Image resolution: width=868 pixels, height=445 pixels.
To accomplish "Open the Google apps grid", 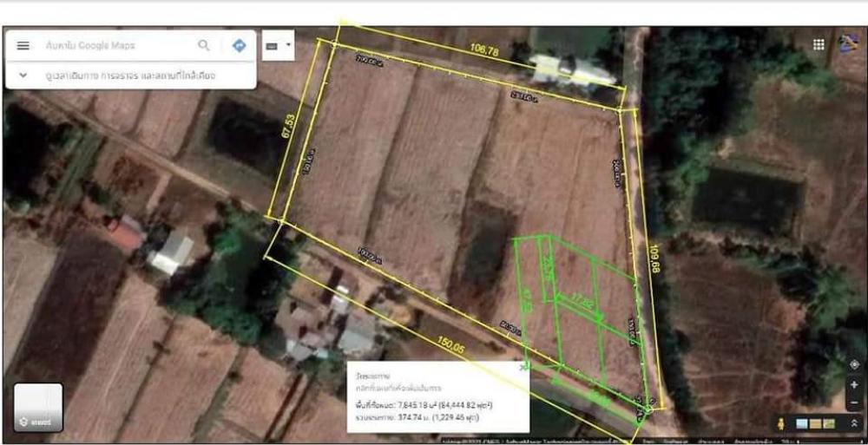I will pos(819,44).
